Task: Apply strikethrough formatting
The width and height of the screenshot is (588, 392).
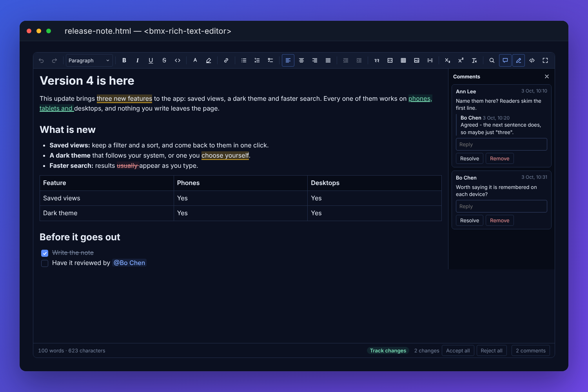Action: (x=164, y=60)
